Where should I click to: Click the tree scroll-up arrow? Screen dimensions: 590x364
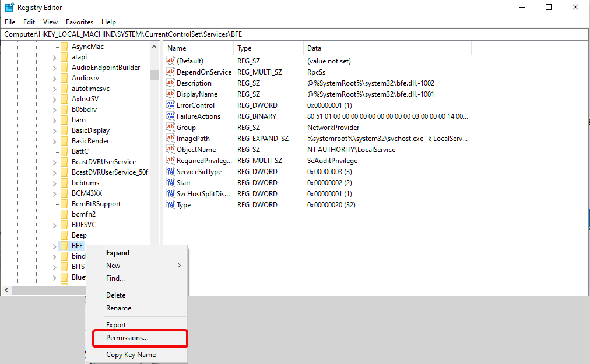(154, 47)
